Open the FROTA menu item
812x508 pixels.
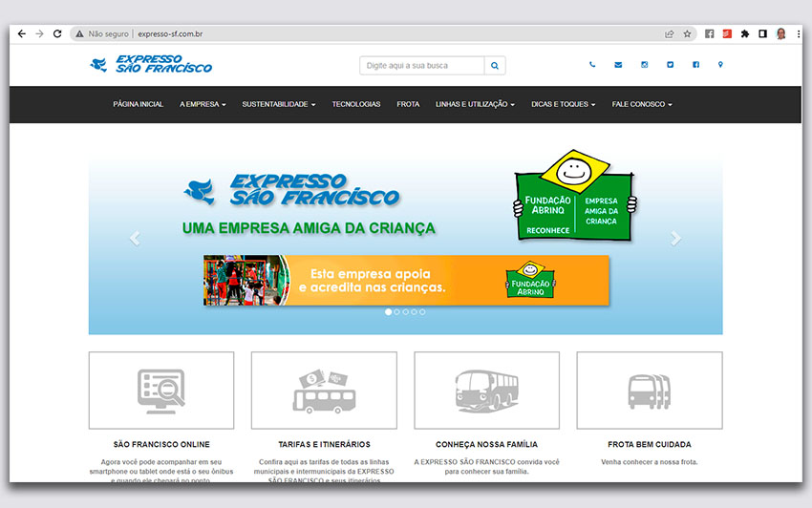(x=408, y=104)
